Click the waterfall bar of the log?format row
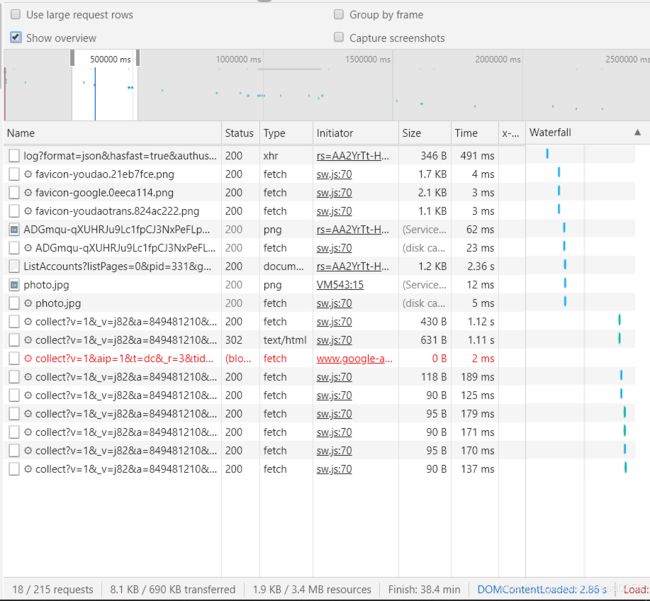The width and height of the screenshot is (650, 601). pos(547,154)
